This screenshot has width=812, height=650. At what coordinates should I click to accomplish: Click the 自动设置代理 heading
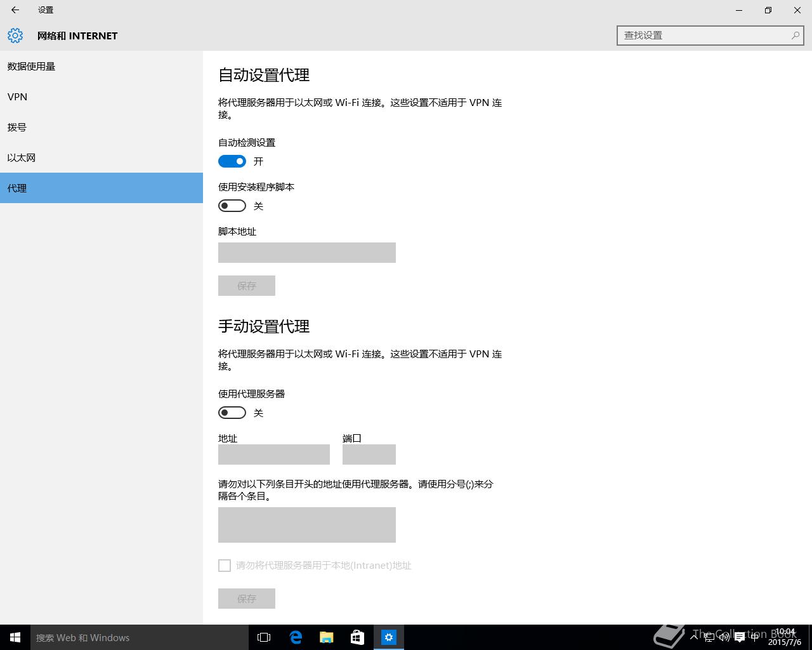[264, 75]
